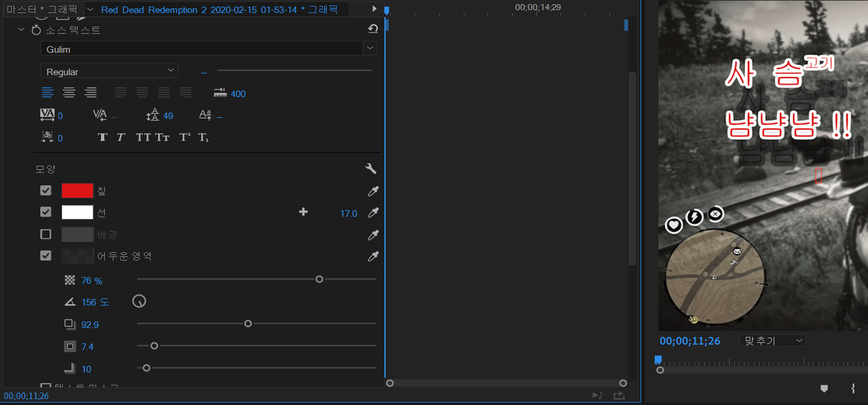
Task: Add marker in Program Monitor
Action: point(825,388)
